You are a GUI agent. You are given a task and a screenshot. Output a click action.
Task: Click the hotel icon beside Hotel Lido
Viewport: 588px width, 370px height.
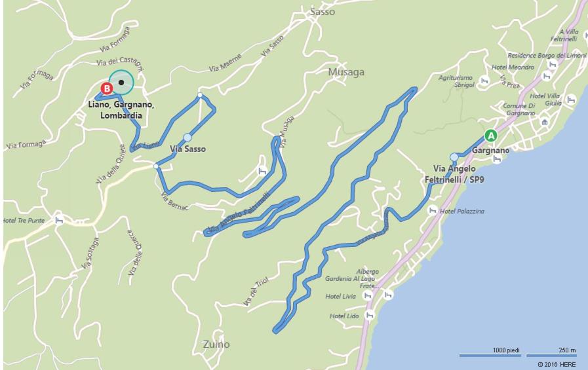(370, 315)
